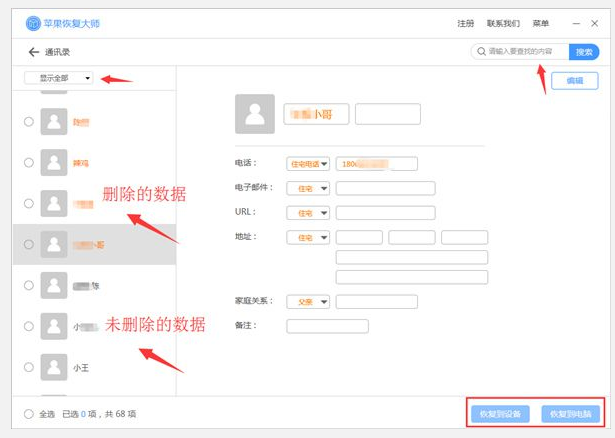Screen dimensions: 615x438
Task: Click the phone number field starting with 180
Action: pos(377,164)
